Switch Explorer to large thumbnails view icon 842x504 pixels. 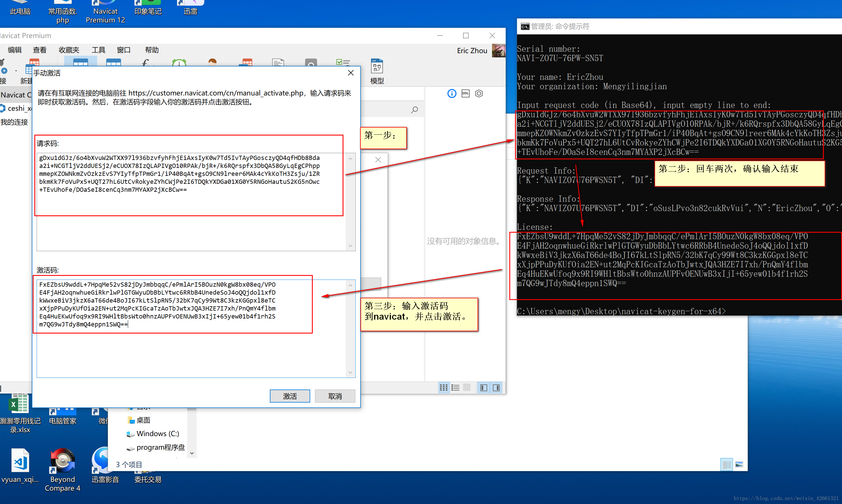(x=739, y=464)
